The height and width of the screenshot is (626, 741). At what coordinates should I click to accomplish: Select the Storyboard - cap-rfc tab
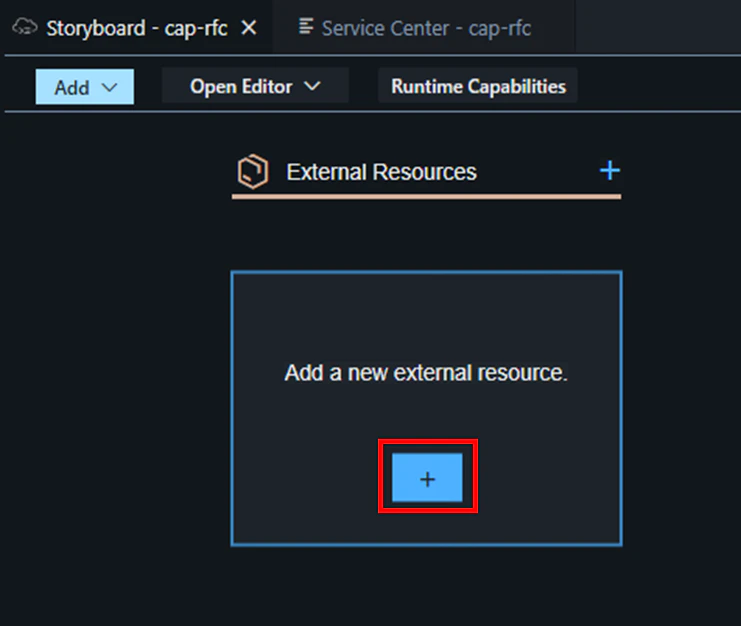136,27
